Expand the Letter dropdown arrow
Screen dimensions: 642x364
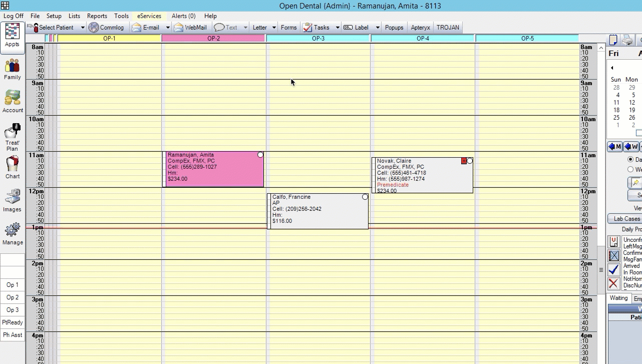point(274,28)
